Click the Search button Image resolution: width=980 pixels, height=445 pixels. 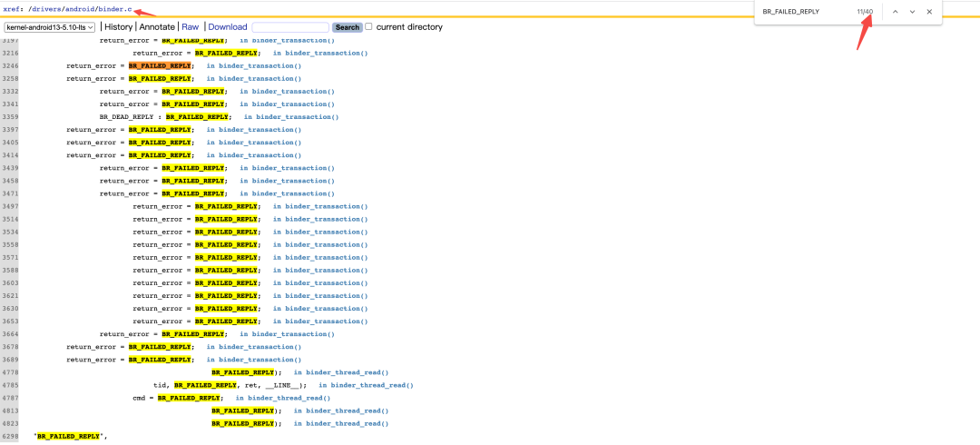348,27
